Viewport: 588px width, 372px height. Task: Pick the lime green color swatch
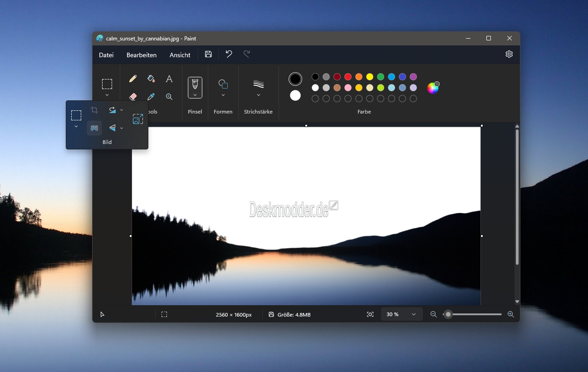point(381,88)
